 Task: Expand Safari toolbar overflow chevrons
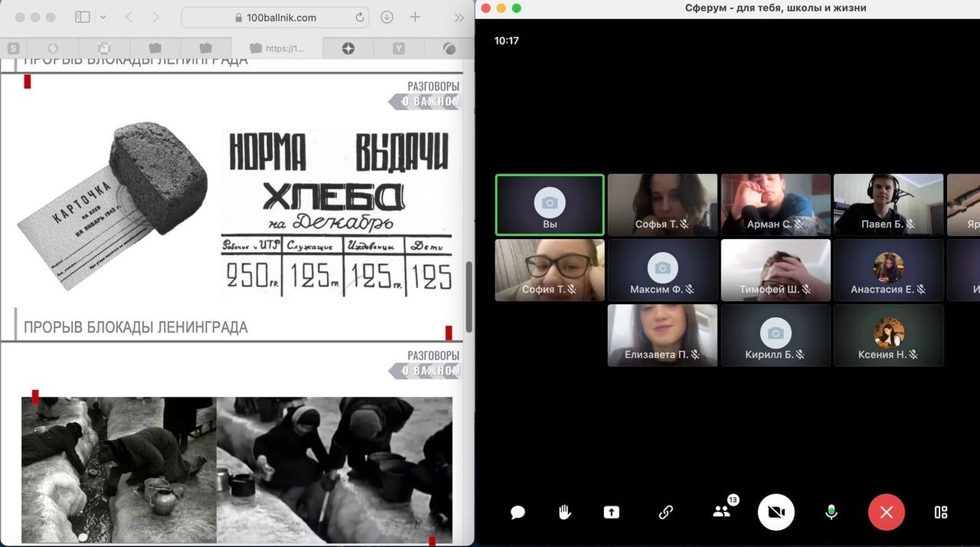459,17
